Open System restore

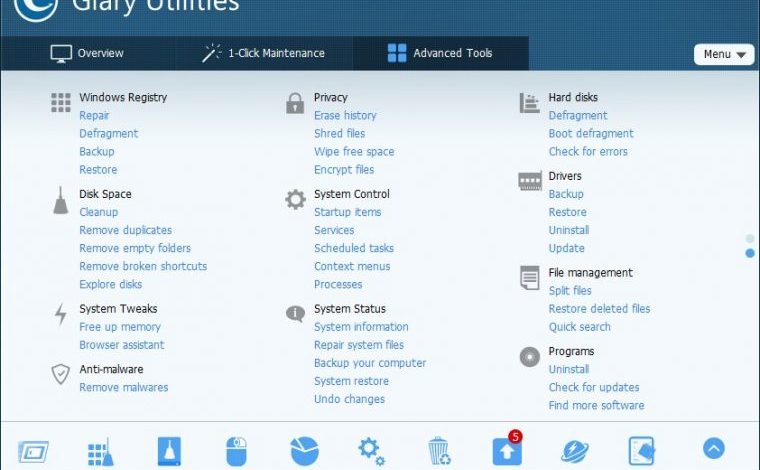click(351, 381)
